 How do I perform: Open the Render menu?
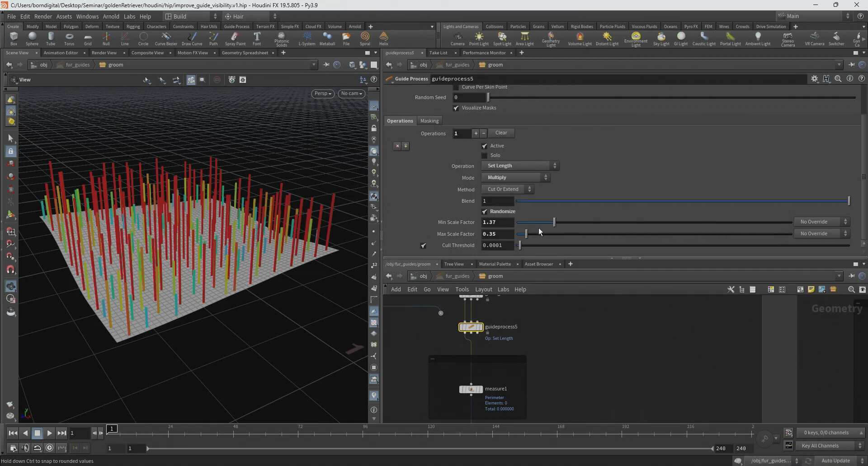coord(43,16)
